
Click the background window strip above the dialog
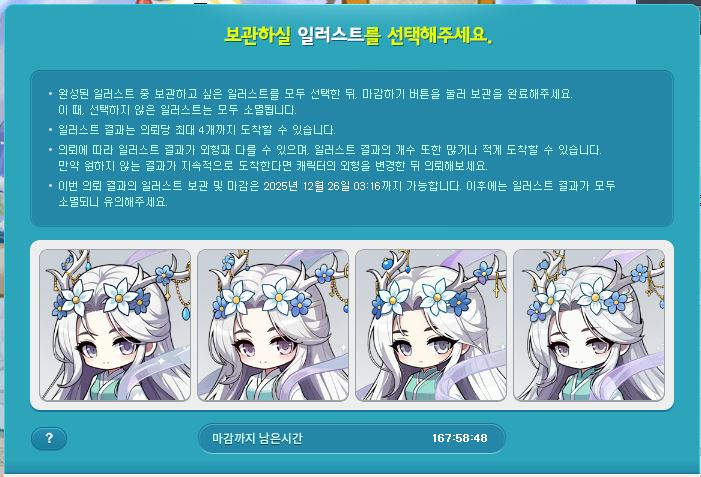pyautogui.click(x=313, y=2)
